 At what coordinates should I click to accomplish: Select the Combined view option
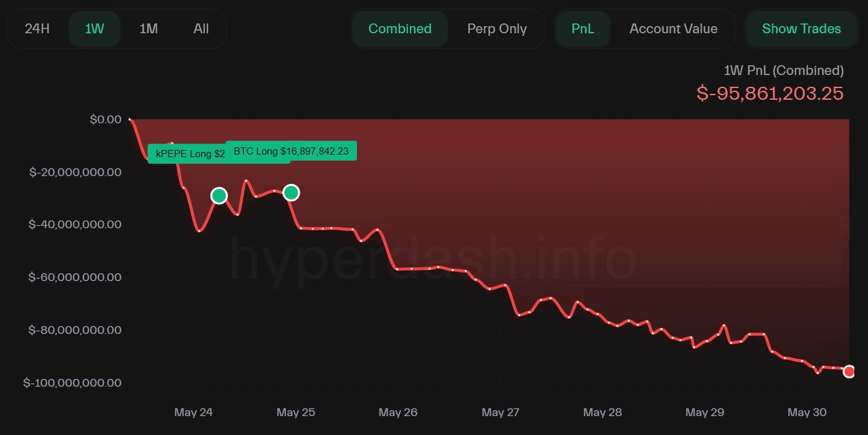399,29
